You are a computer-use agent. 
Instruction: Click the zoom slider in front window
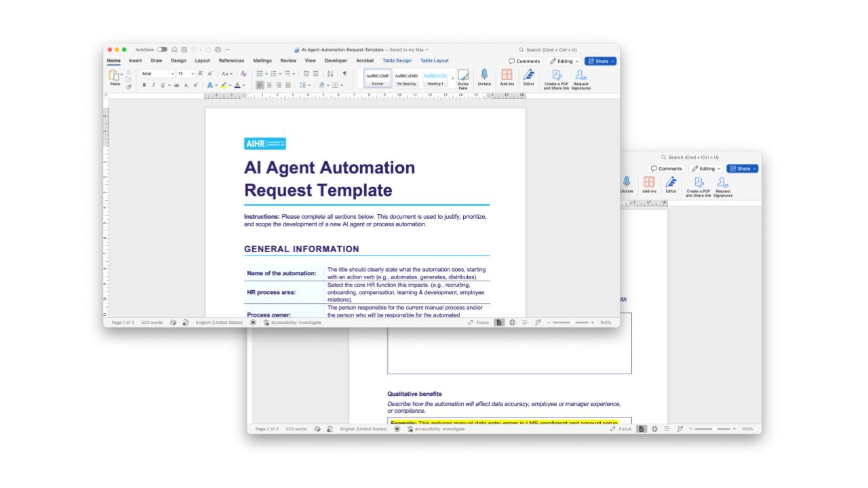point(570,323)
